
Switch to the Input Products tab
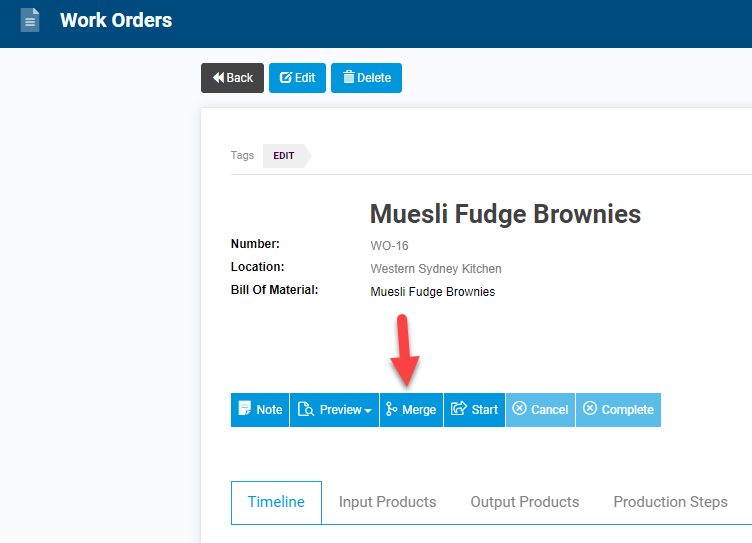(x=388, y=502)
